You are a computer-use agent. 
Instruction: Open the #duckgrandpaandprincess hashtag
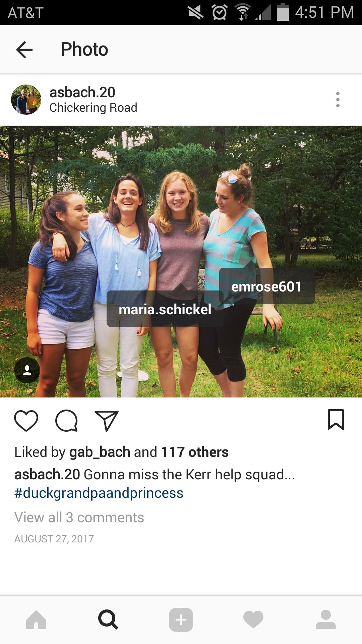[99, 493]
